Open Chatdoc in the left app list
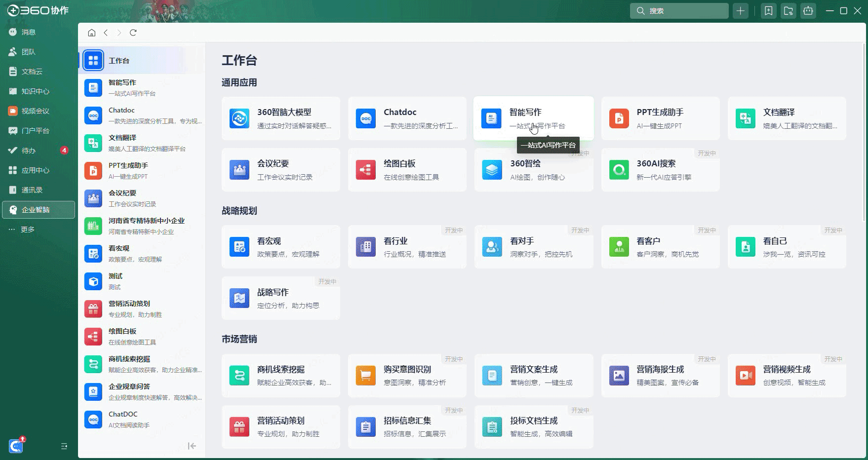868x460 pixels. tap(142, 115)
